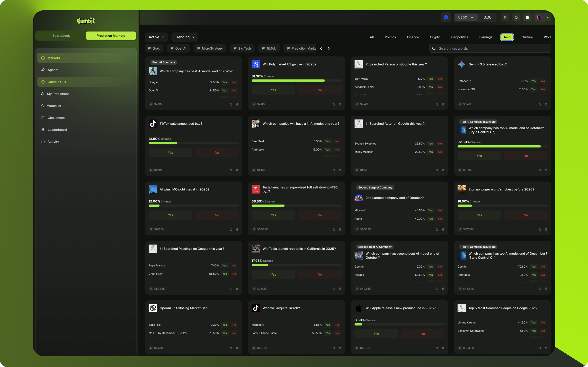Image resolution: width=588 pixels, height=367 pixels.
Task: Show more tags with right chevron
Action: (x=328, y=48)
